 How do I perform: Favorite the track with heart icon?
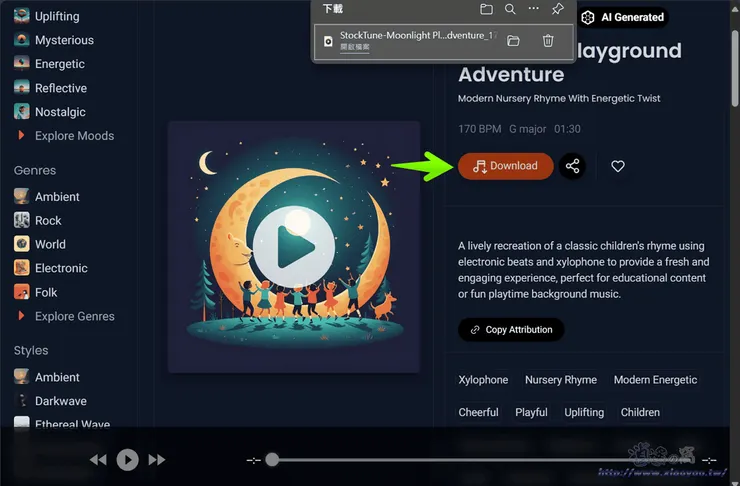tap(618, 166)
